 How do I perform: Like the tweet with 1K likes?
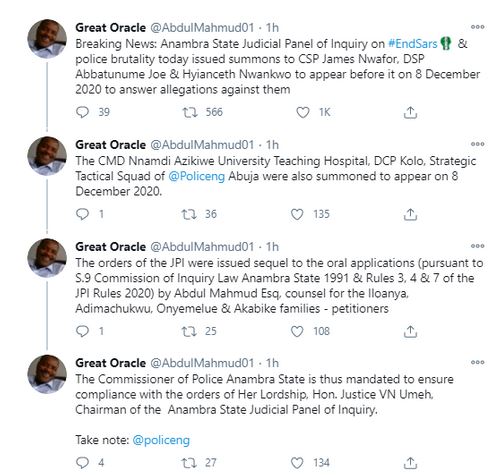[x=303, y=112]
